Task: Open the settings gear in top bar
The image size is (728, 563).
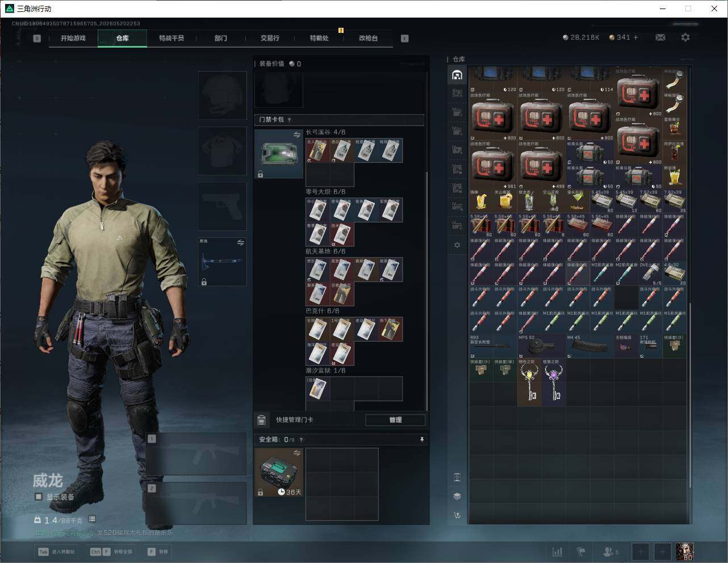Action: (685, 37)
